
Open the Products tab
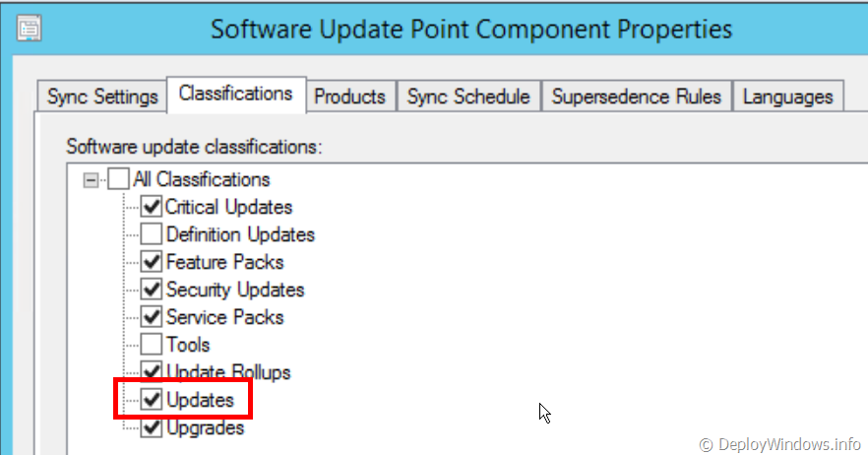tap(349, 97)
